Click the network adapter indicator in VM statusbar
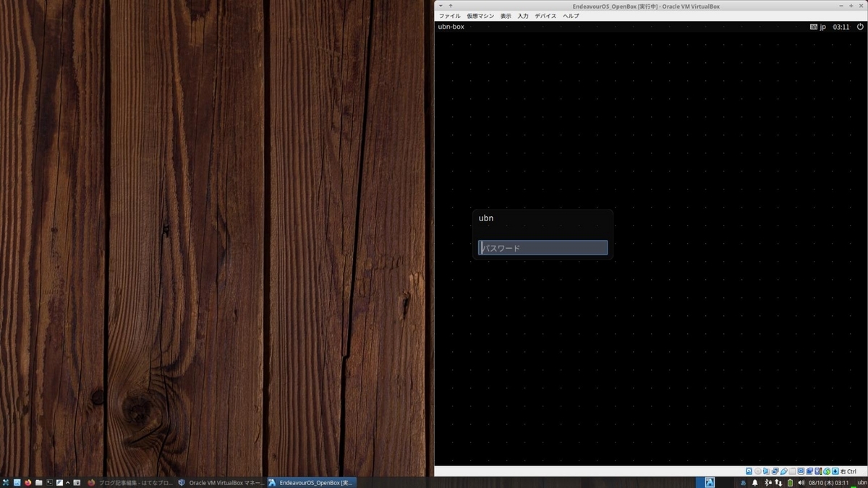Screen dimensions: 868x488 (775, 471)
